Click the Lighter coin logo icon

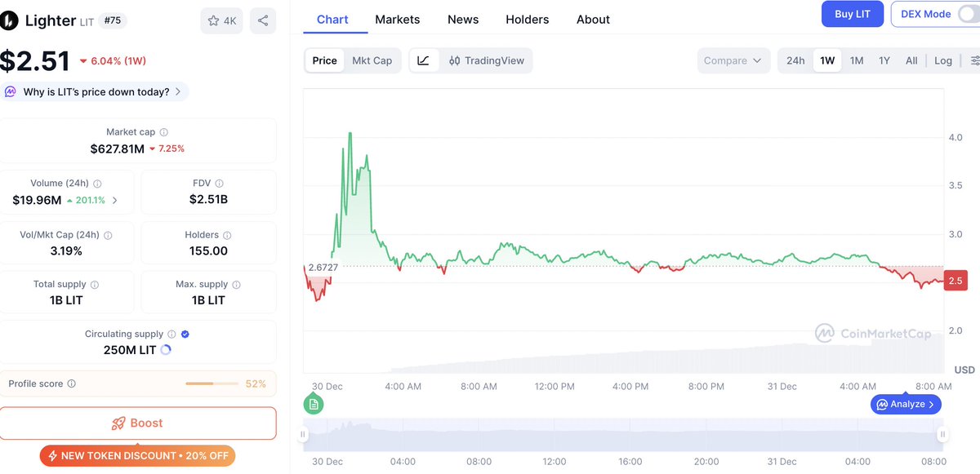coord(7,21)
